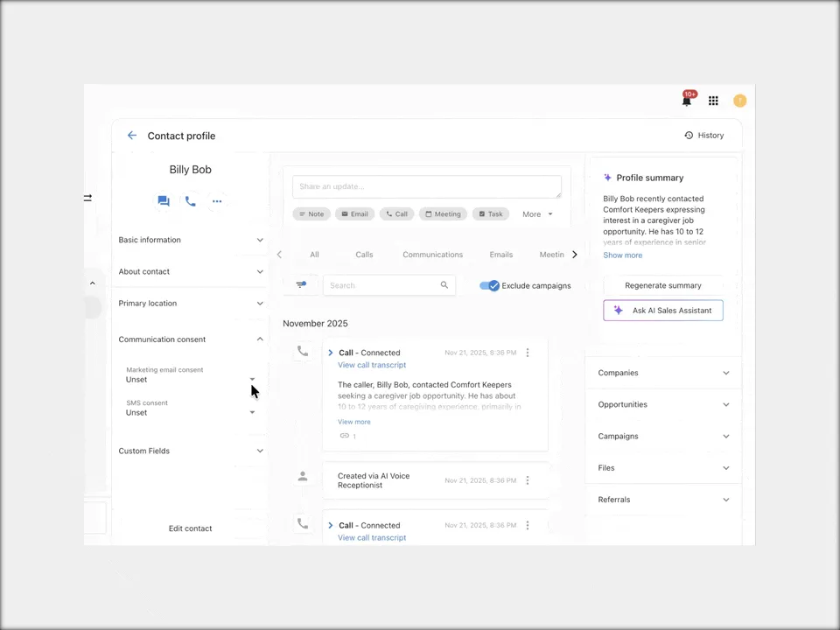Click the November 2025 heading
Image resolution: width=840 pixels, height=630 pixels.
point(315,324)
